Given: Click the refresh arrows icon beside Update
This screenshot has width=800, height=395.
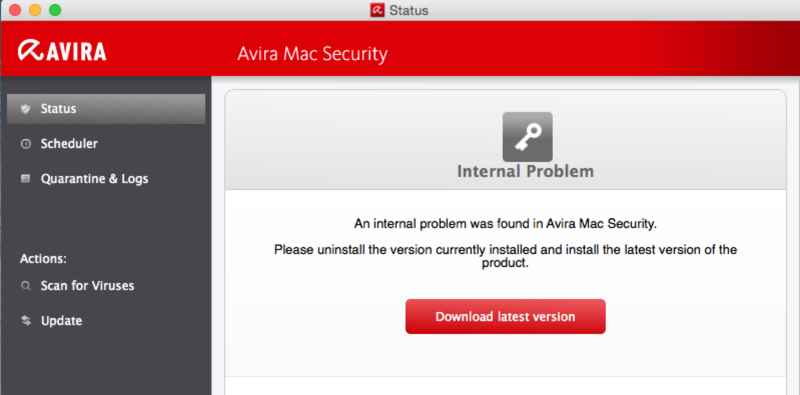Looking at the screenshot, I should 26,320.
